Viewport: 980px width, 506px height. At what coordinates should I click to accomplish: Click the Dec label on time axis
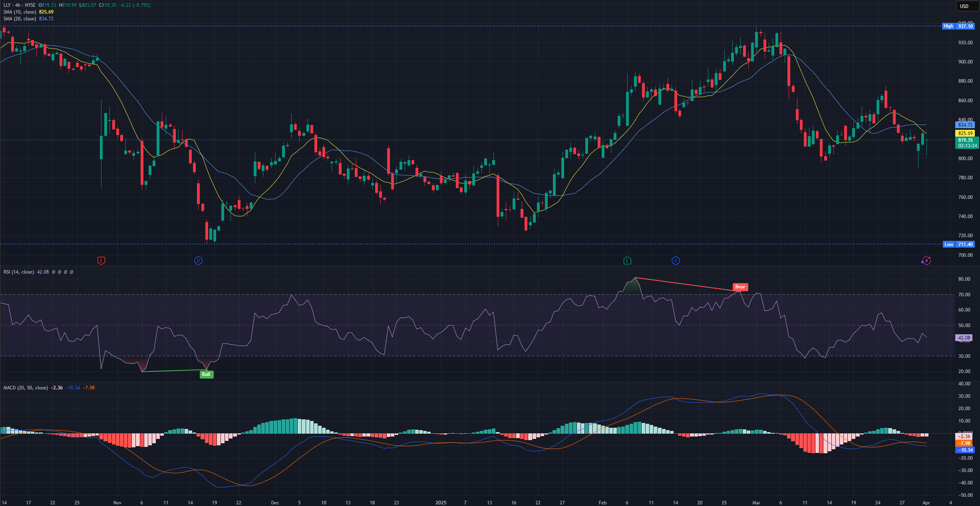coord(275,502)
